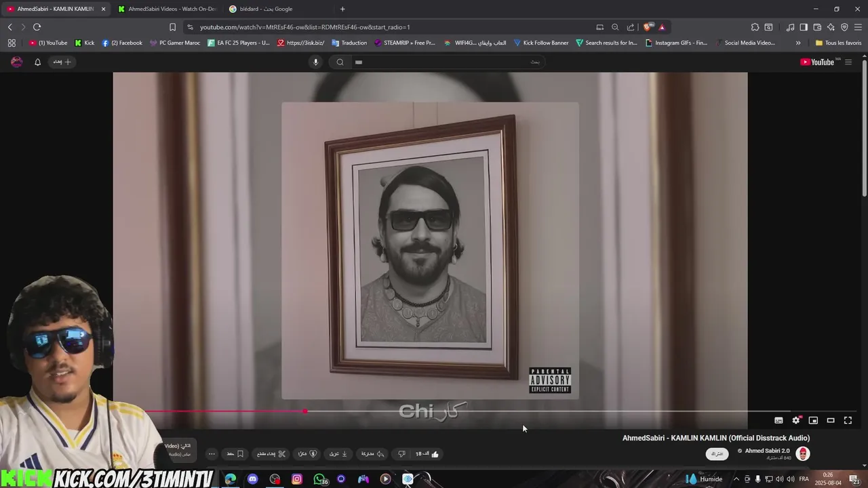
Task: Open the Kick bookmark
Action: pos(85,43)
